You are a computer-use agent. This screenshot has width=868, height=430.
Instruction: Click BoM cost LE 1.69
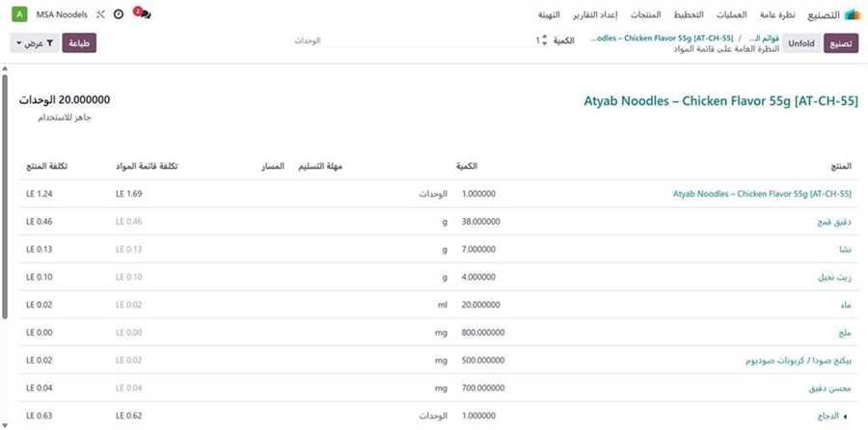pyautogui.click(x=129, y=194)
